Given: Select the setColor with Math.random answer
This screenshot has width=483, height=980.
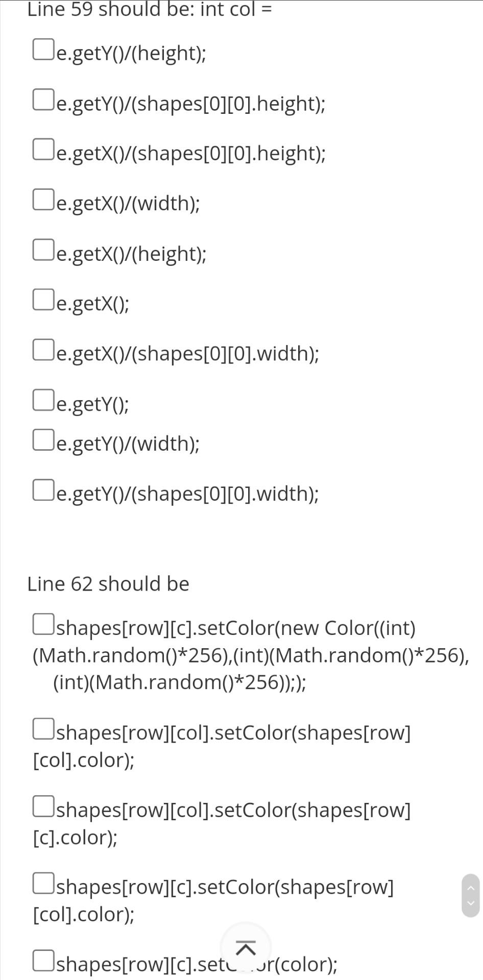Looking at the screenshot, I should click(x=44, y=624).
